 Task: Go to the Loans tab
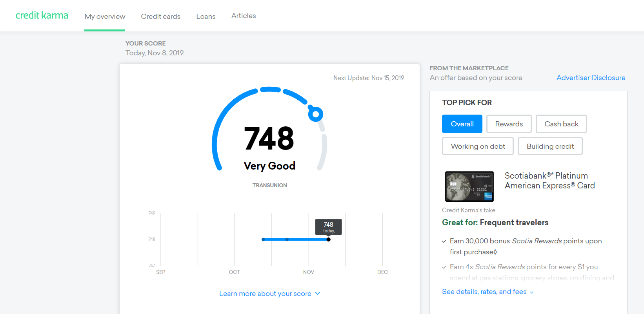point(206,16)
